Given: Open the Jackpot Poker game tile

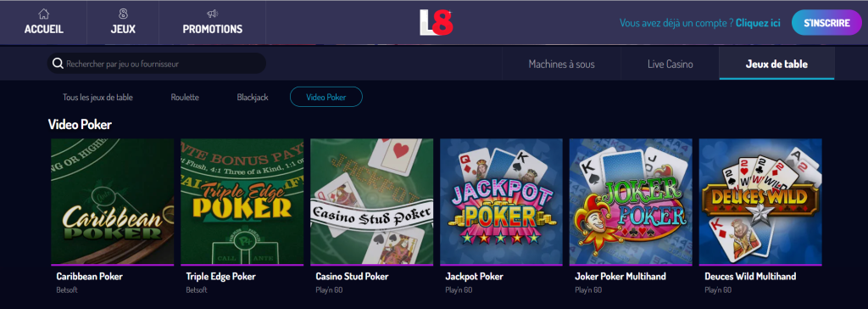Looking at the screenshot, I should [501, 202].
